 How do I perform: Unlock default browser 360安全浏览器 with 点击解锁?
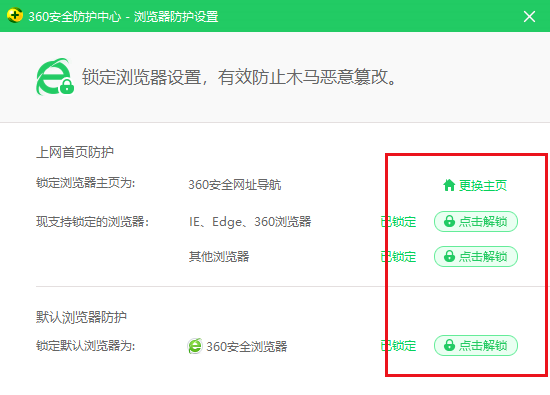(x=476, y=346)
